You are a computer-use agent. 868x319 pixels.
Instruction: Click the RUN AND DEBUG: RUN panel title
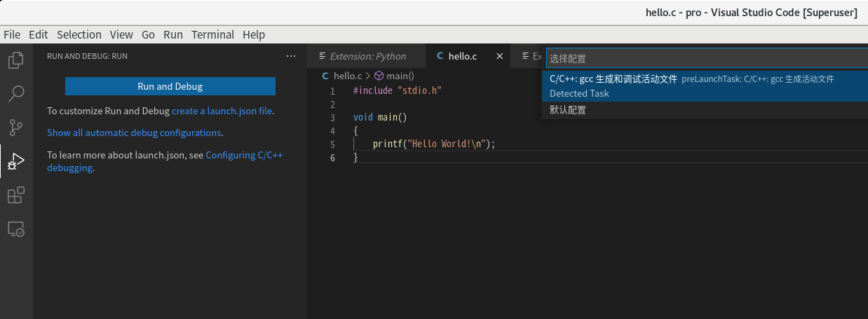pos(87,56)
